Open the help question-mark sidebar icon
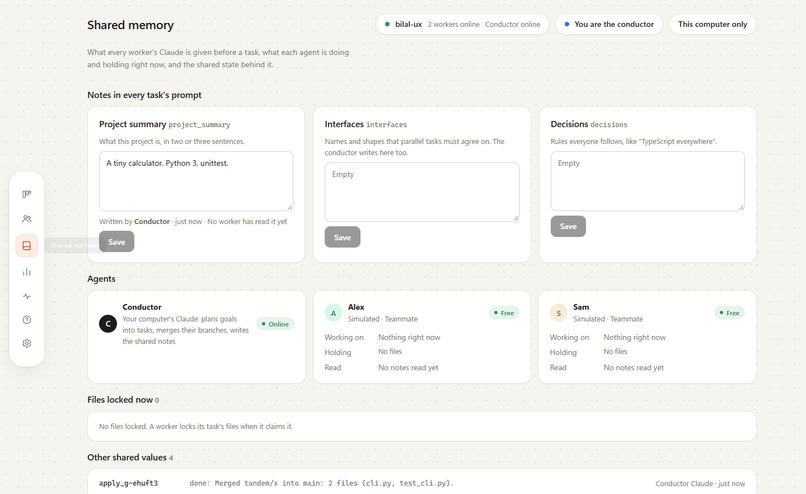 (27, 320)
